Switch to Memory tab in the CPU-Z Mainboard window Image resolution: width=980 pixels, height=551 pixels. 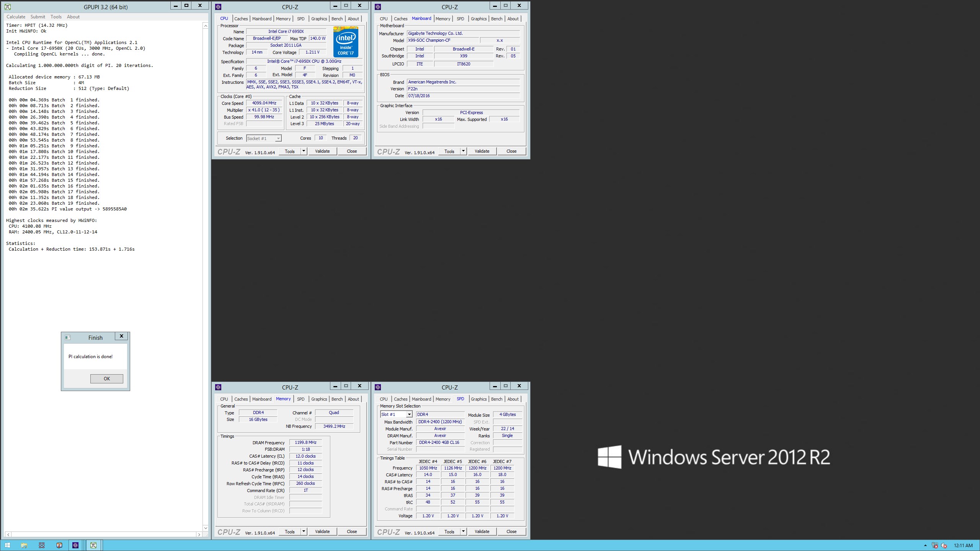pyautogui.click(x=443, y=19)
